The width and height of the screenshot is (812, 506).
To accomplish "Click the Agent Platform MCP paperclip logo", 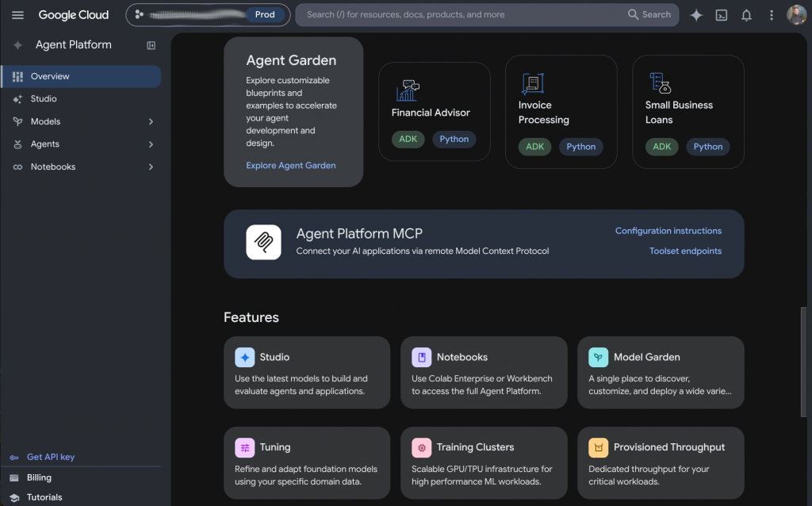I will click(x=263, y=242).
